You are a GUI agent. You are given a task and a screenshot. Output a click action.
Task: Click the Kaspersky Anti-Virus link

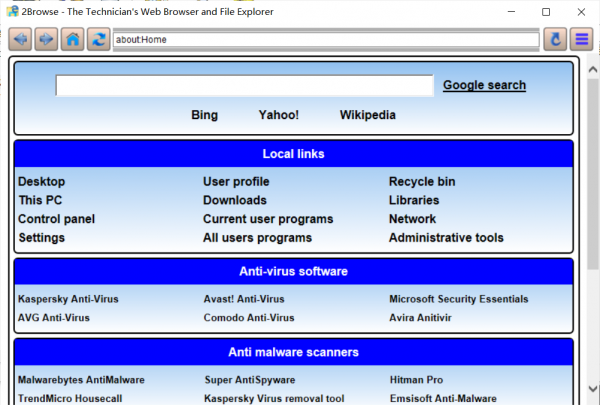click(x=68, y=299)
